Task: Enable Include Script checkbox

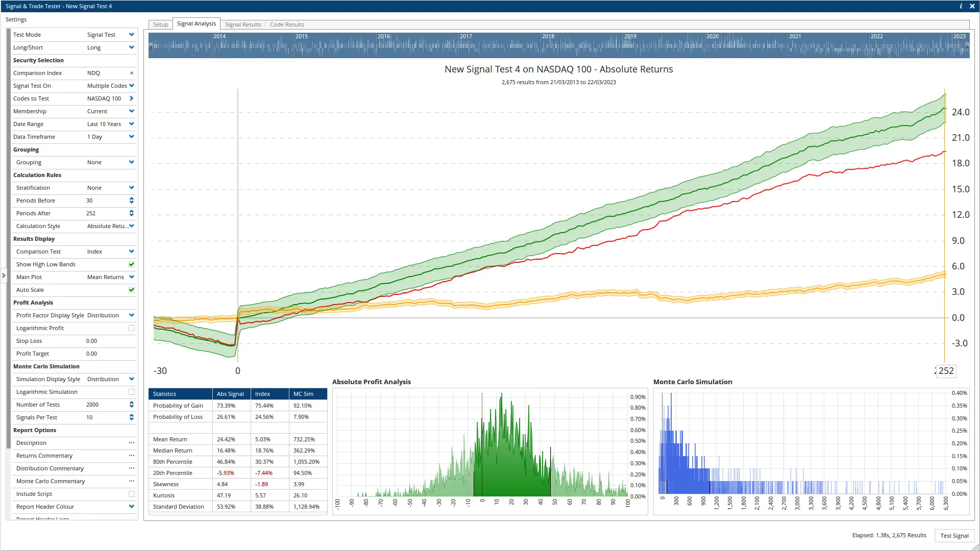Action: tap(132, 494)
